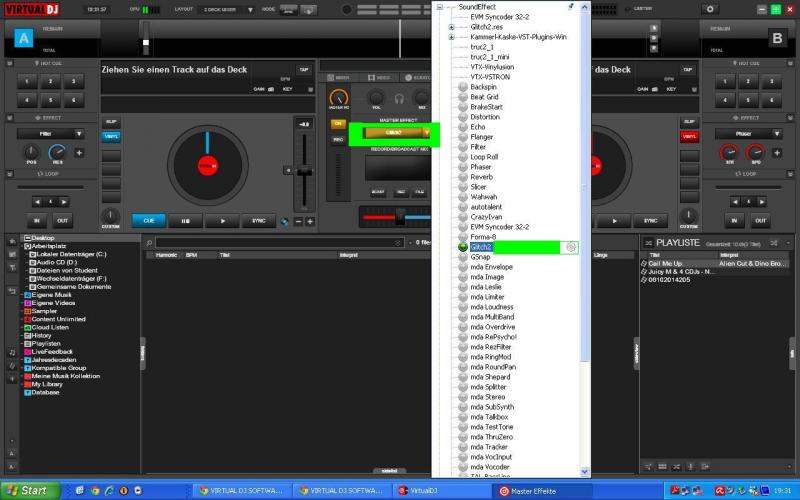Collapse deck A HOT CUE panel
Image resolution: width=800 pixels, height=500 pixels.
9,63
